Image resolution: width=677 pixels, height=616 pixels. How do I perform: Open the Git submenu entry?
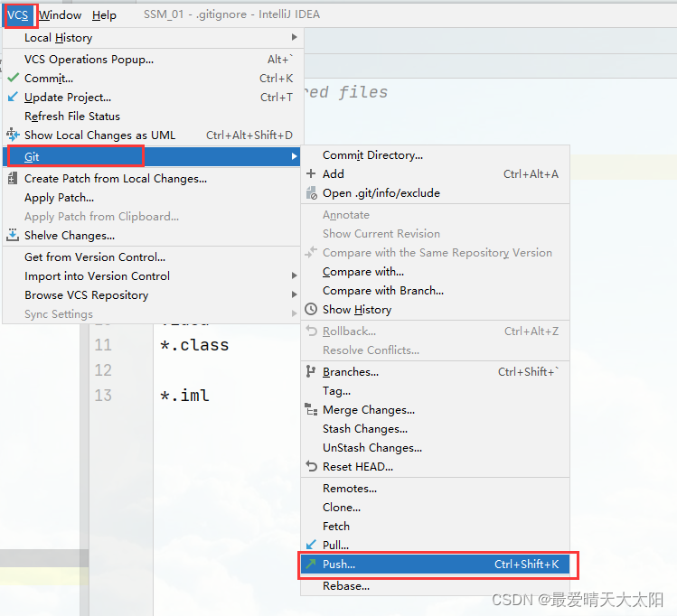click(x=151, y=156)
